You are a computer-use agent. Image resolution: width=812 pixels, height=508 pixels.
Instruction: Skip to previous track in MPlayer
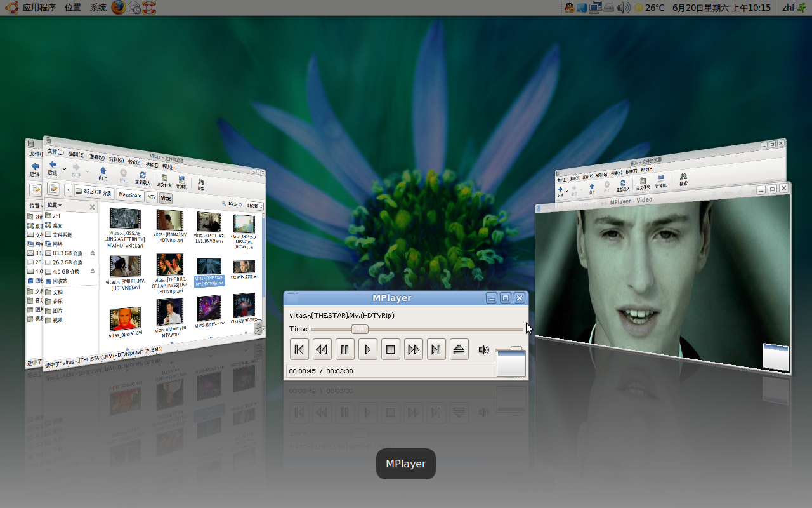[x=299, y=349]
